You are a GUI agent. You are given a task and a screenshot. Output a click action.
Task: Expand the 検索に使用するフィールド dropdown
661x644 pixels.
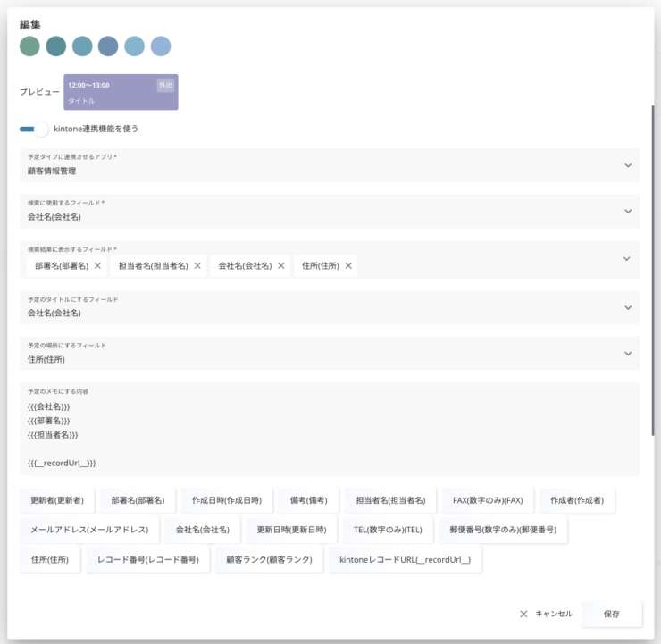click(x=628, y=212)
